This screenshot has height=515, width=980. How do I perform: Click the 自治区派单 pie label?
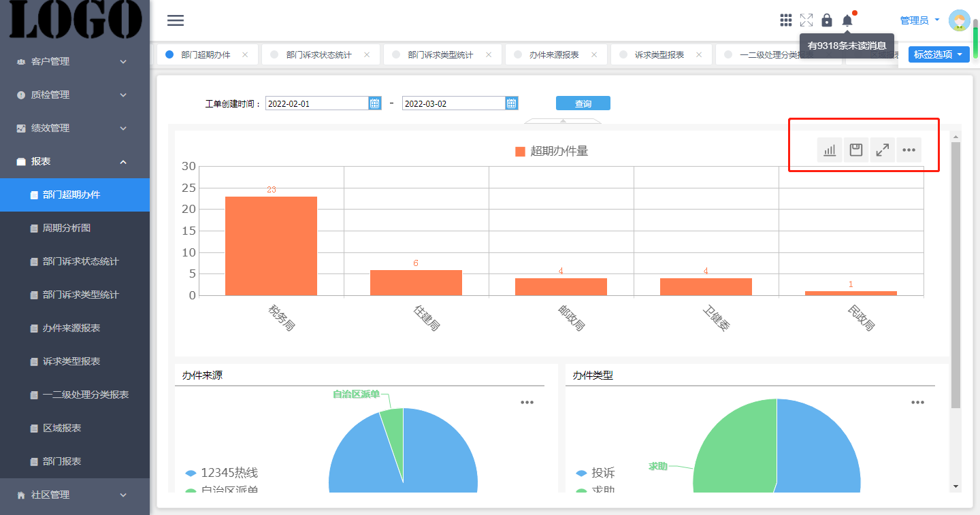coord(356,394)
